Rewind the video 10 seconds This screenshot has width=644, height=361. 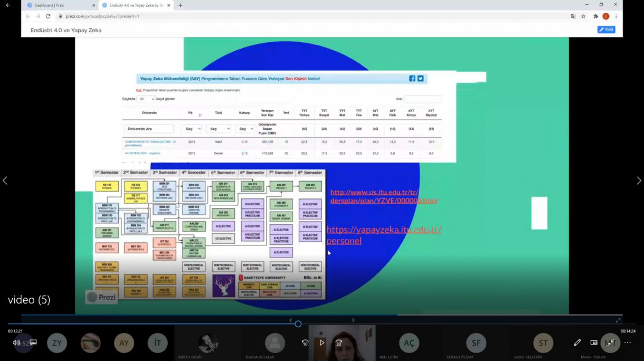pyautogui.click(x=305, y=343)
